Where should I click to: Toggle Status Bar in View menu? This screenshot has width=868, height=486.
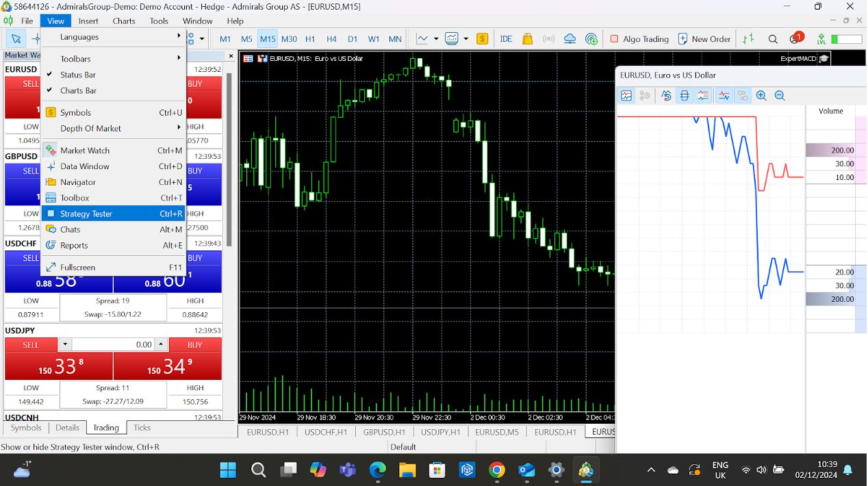pos(114,75)
